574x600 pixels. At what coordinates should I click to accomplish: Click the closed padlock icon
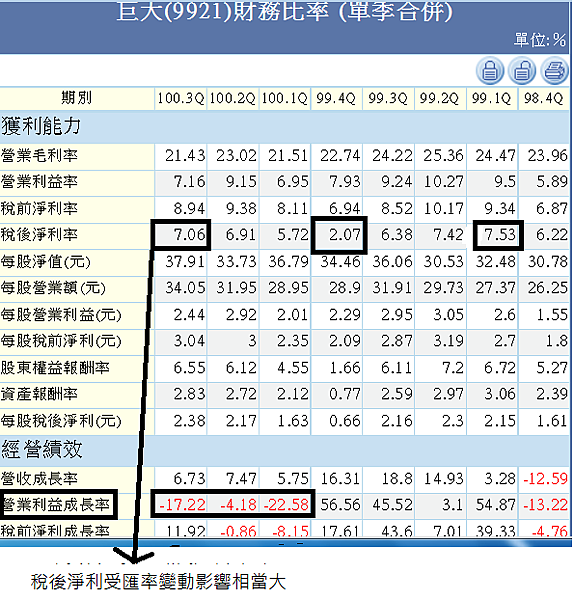(490, 71)
